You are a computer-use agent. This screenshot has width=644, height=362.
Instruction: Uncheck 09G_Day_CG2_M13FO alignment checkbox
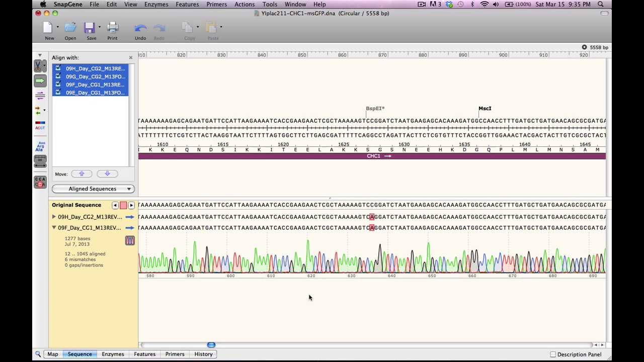[58, 76]
